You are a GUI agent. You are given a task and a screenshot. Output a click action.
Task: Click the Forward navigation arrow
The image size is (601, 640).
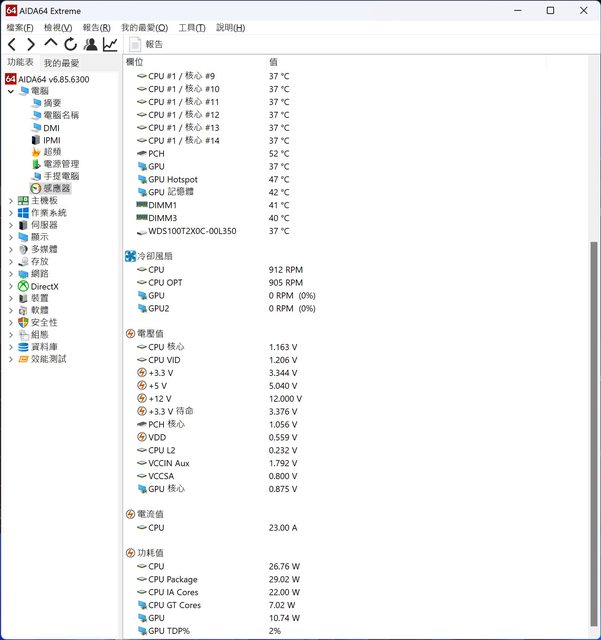point(31,44)
